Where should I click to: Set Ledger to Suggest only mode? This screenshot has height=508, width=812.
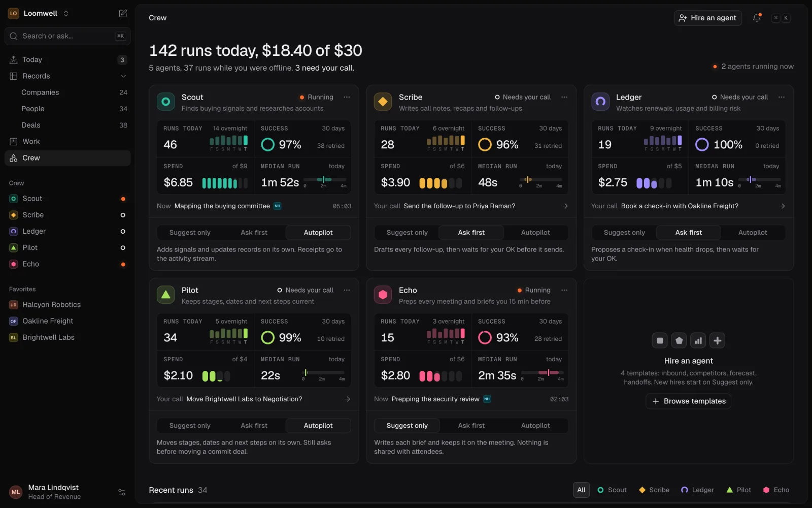pyautogui.click(x=624, y=232)
